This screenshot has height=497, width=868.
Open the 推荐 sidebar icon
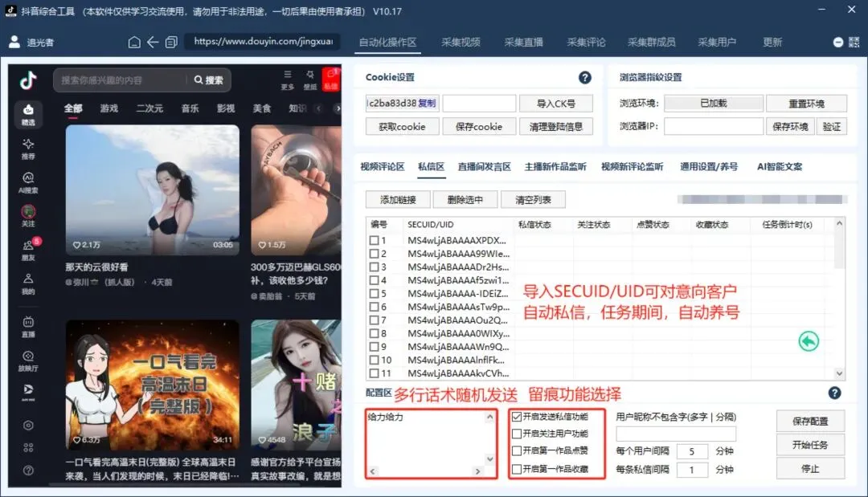pos(28,149)
